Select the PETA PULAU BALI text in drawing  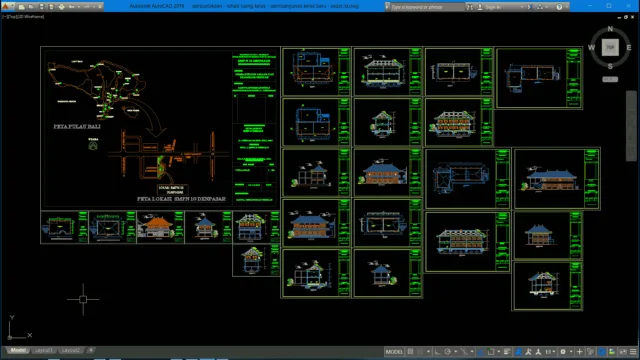click(x=77, y=127)
